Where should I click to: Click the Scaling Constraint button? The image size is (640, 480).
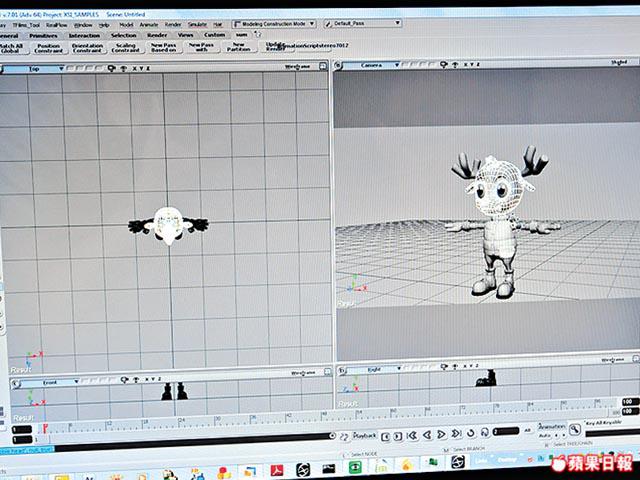point(125,48)
